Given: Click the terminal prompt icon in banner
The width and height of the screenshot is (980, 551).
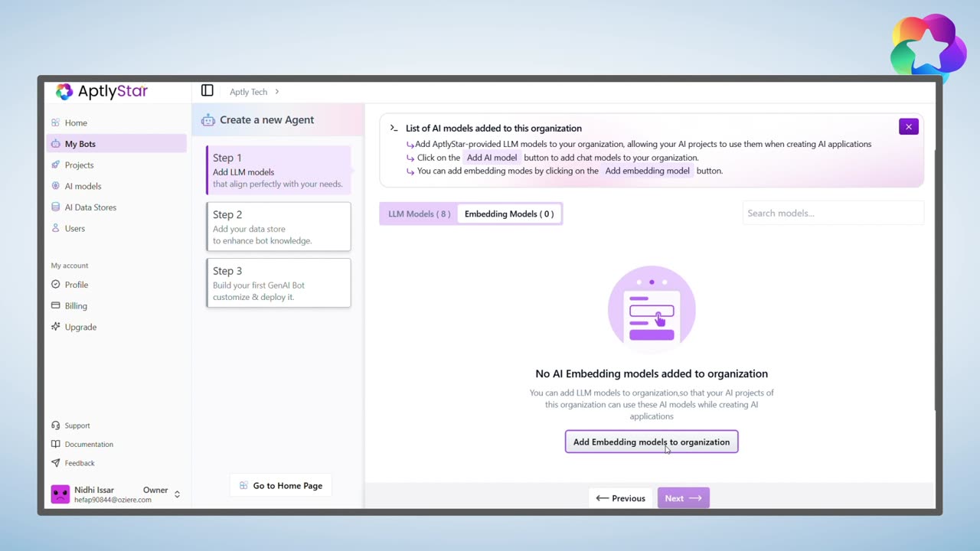Looking at the screenshot, I should point(394,128).
